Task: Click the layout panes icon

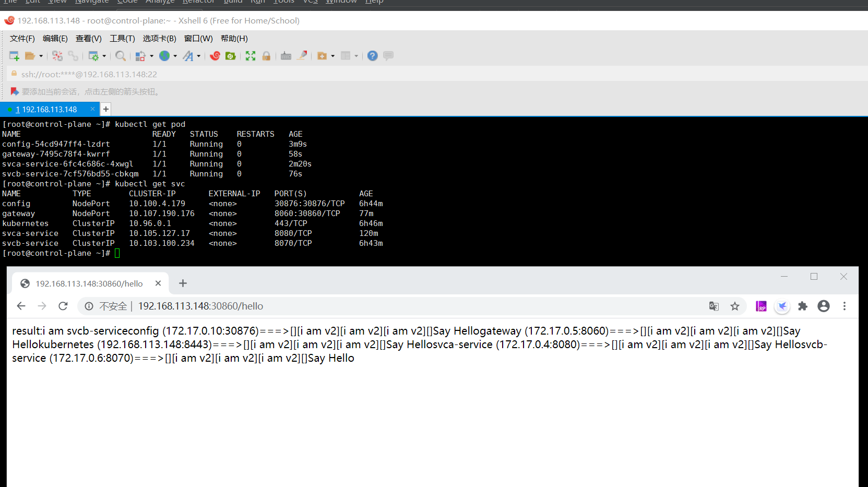Action: (x=346, y=56)
